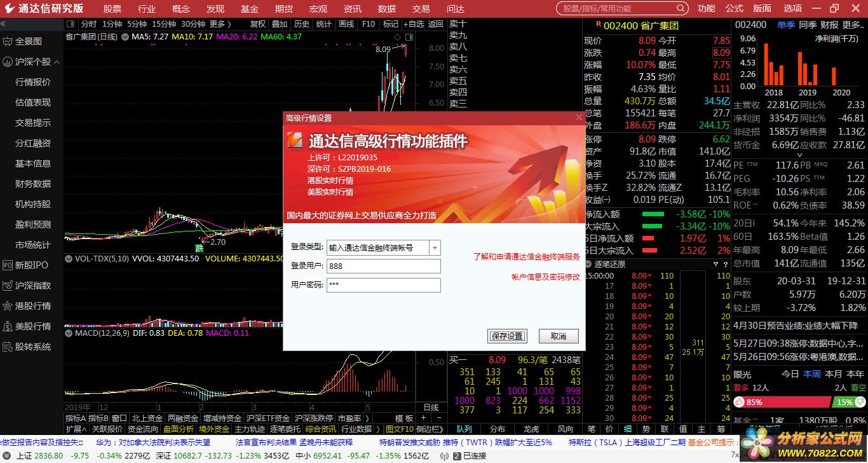
Task: Click the +自选 button
Action: tap(413, 24)
